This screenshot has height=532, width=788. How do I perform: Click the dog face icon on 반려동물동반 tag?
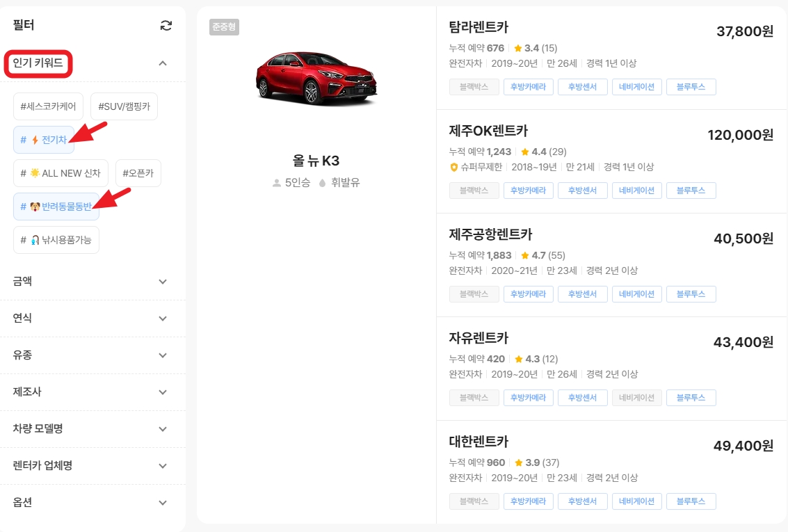35,206
